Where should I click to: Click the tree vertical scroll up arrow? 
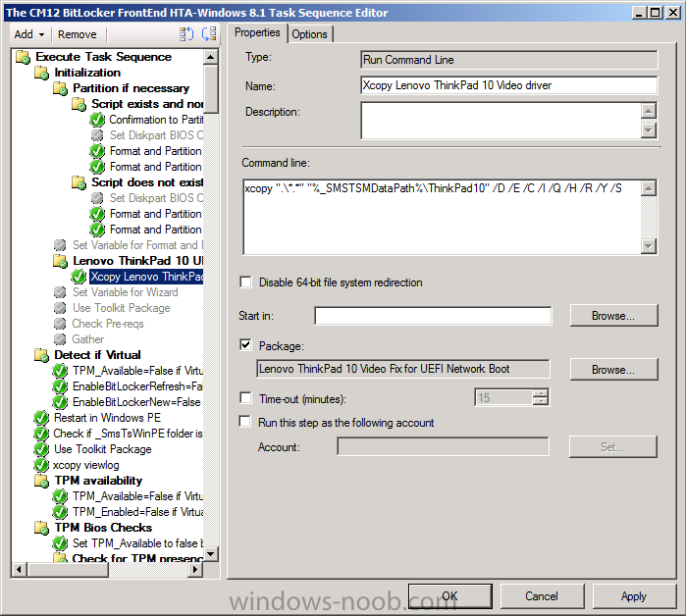pos(211,57)
